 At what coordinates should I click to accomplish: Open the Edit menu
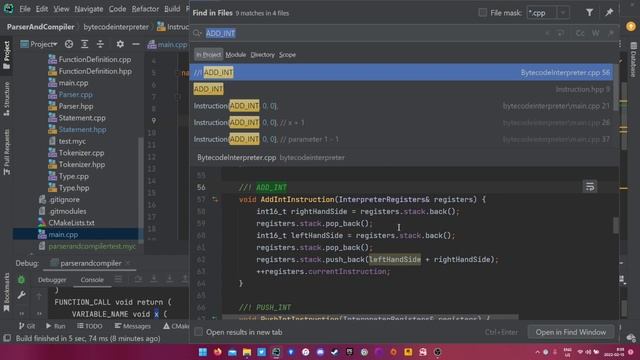[x=42, y=9]
